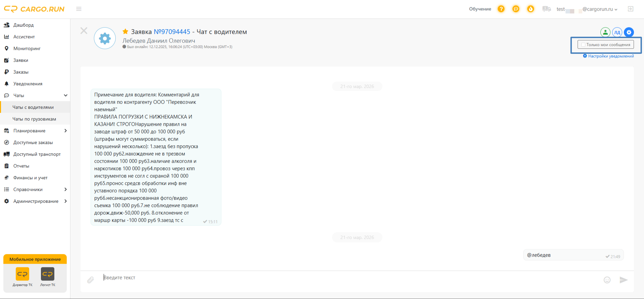The width and height of the screenshot is (644, 299).
Task: Open the user account dropdown @cargorun.ru
Action: (x=587, y=9)
